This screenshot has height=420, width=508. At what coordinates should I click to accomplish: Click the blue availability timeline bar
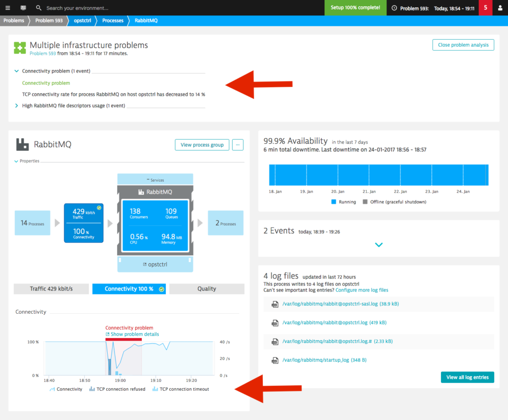[379, 175]
